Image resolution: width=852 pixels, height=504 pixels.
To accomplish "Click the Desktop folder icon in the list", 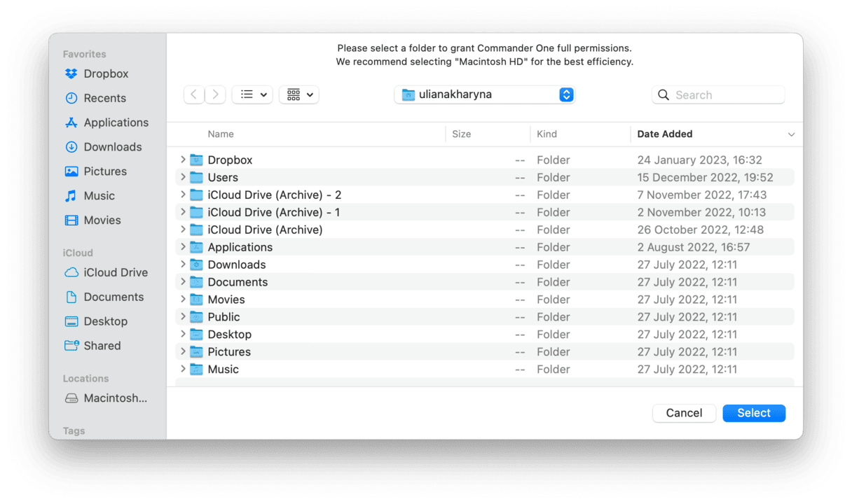I will click(196, 335).
